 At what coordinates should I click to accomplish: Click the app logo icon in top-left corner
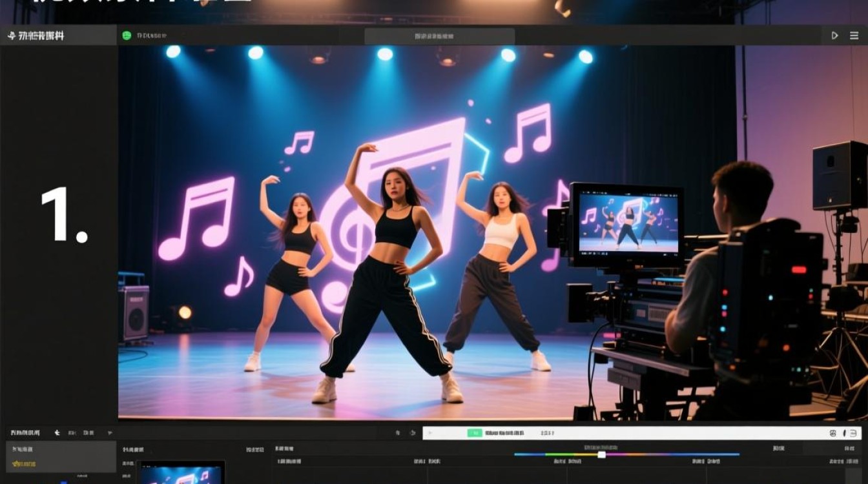point(11,35)
